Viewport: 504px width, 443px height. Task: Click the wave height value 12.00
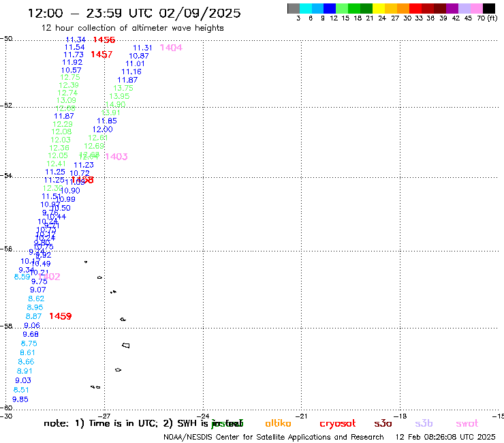tap(103, 129)
